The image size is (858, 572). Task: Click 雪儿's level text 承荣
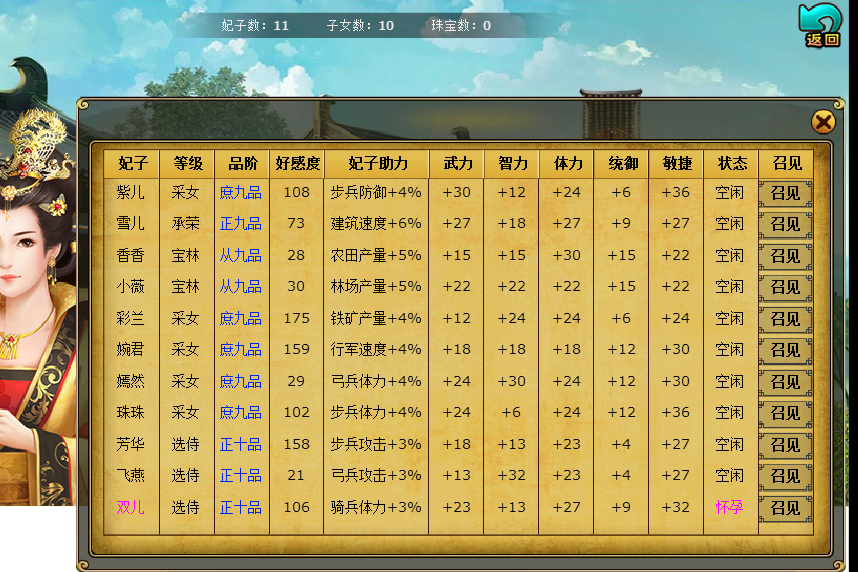pyautogui.click(x=185, y=224)
